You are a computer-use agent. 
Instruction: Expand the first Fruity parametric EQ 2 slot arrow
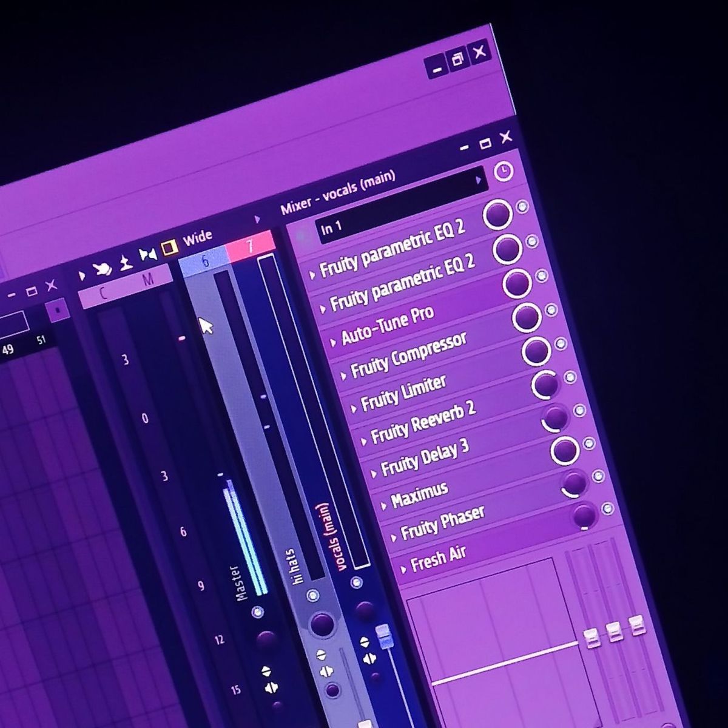click(312, 274)
